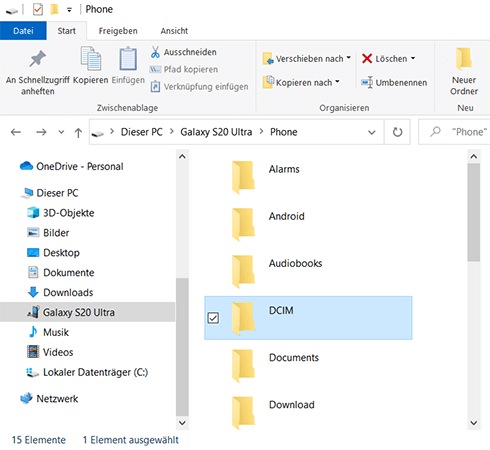Open the recent locations chevron dropdown
Screen dimensions: 490x450
[61, 132]
